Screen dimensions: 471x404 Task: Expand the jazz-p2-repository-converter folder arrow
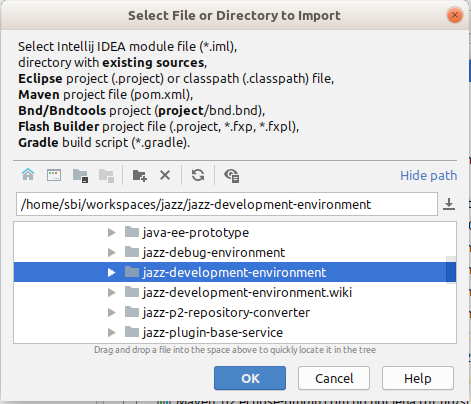point(112,312)
